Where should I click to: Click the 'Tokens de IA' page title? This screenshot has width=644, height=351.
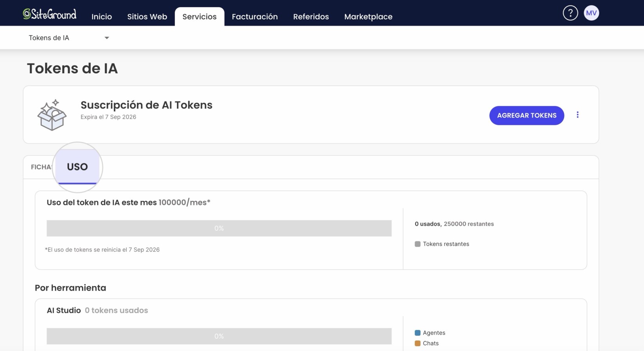(72, 69)
